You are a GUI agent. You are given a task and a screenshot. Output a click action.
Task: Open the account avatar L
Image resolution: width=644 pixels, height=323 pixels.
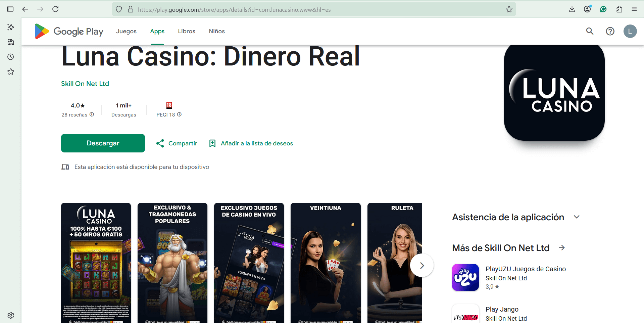coord(630,31)
